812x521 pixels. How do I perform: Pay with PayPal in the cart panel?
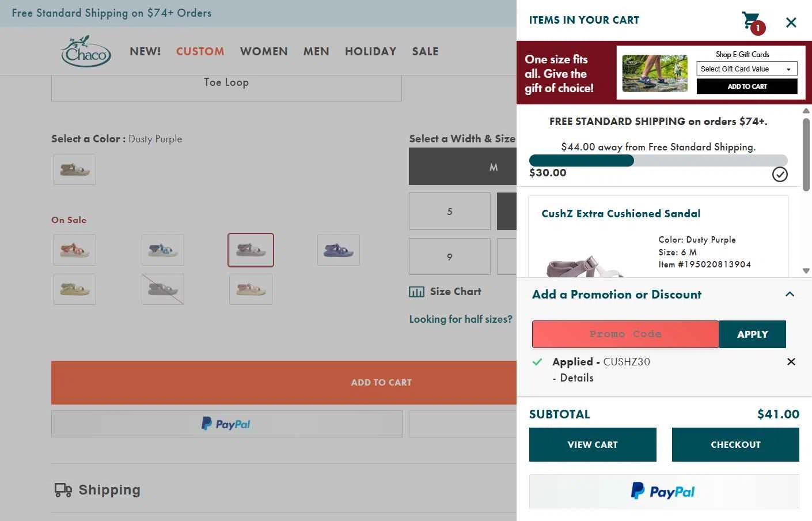click(664, 491)
